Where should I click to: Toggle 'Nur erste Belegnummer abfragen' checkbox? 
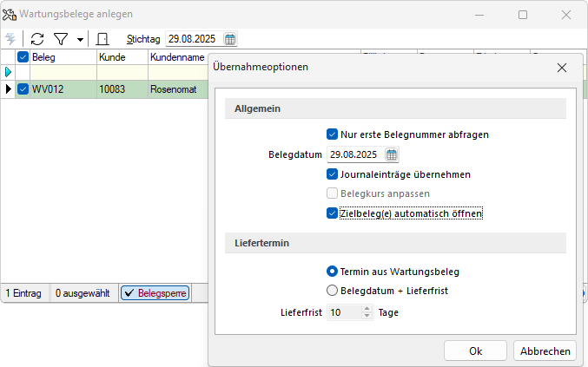(332, 134)
